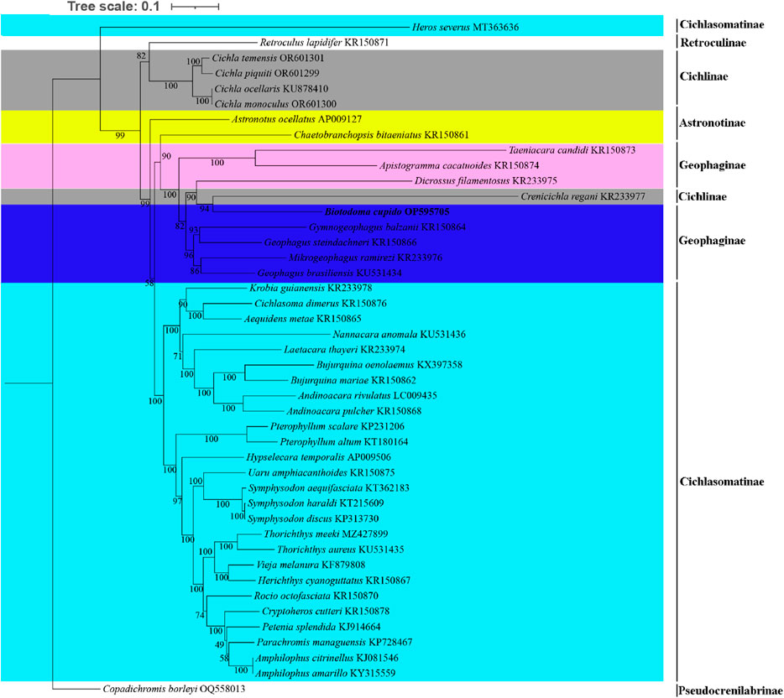
Task: Click the tree scale bar
Action: 195,7
